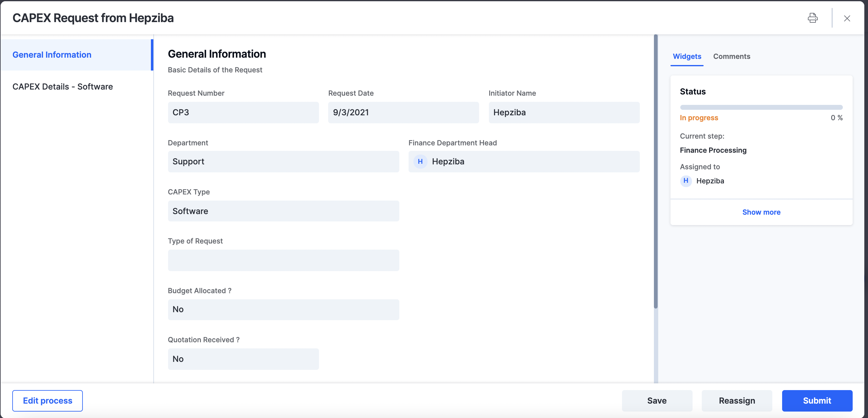This screenshot has height=418, width=868.
Task: Open General Information section in sidebar
Action: (77, 55)
